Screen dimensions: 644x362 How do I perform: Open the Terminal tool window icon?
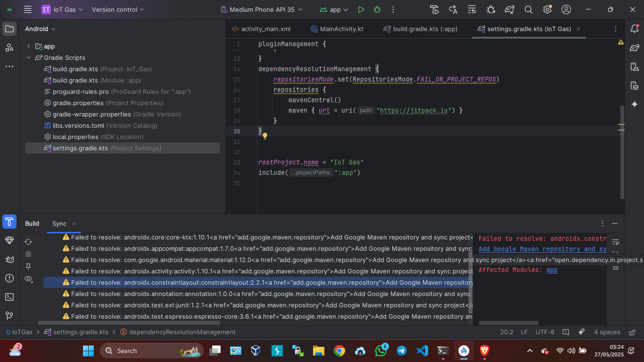coord(9,297)
